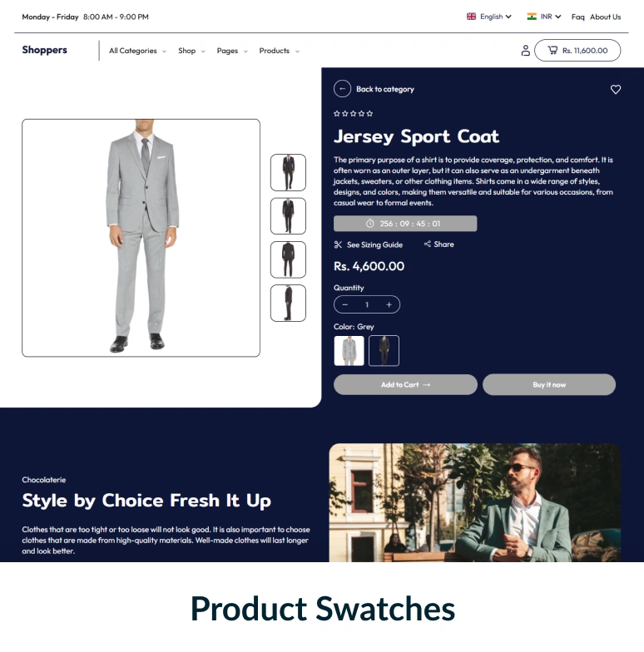This screenshot has width=644, height=652.
Task: Click the user account icon
Action: [x=526, y=51]
